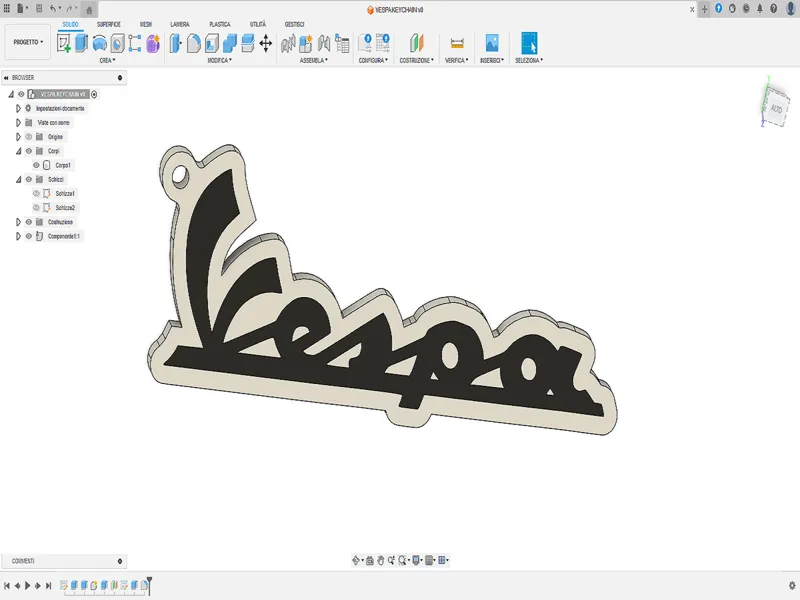Screen dimensions: 800x600
Task: Select the Move/Copy arrows tool
Action: click(x=266, y=43)
